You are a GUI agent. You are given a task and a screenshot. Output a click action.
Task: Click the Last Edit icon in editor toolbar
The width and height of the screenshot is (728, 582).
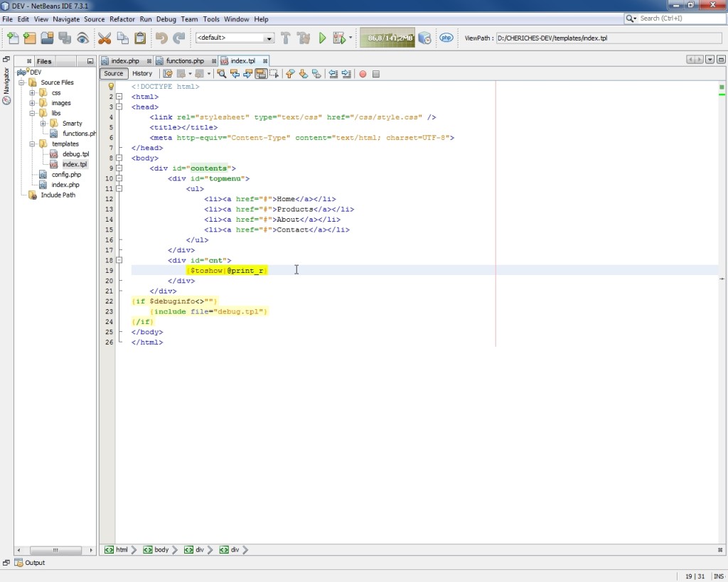[168, 74]
